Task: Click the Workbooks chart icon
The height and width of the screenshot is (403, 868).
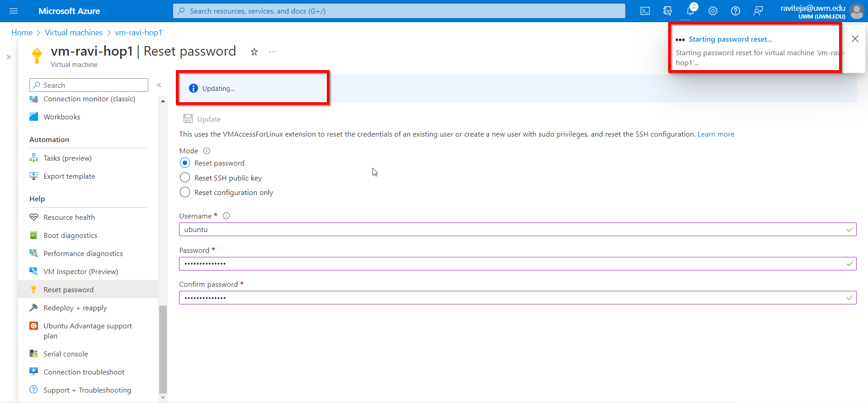Action: 34,117
